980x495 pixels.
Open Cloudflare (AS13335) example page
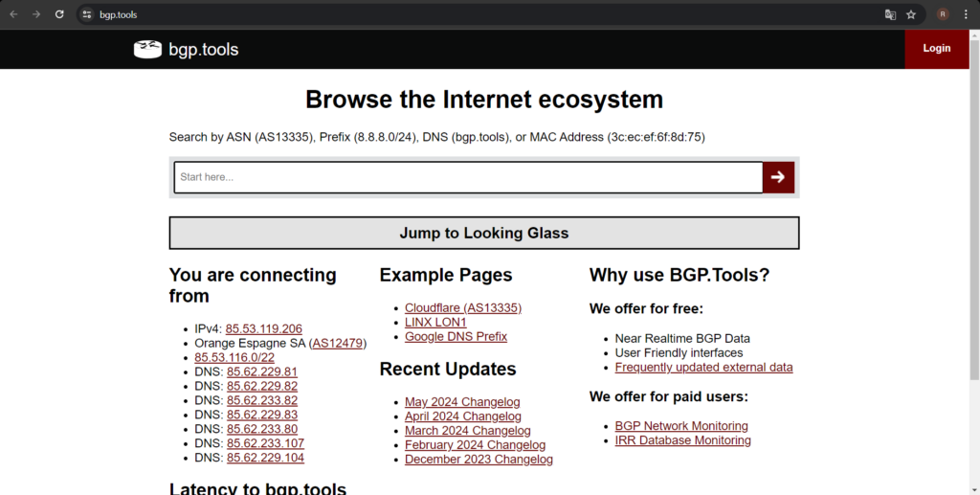463,308
